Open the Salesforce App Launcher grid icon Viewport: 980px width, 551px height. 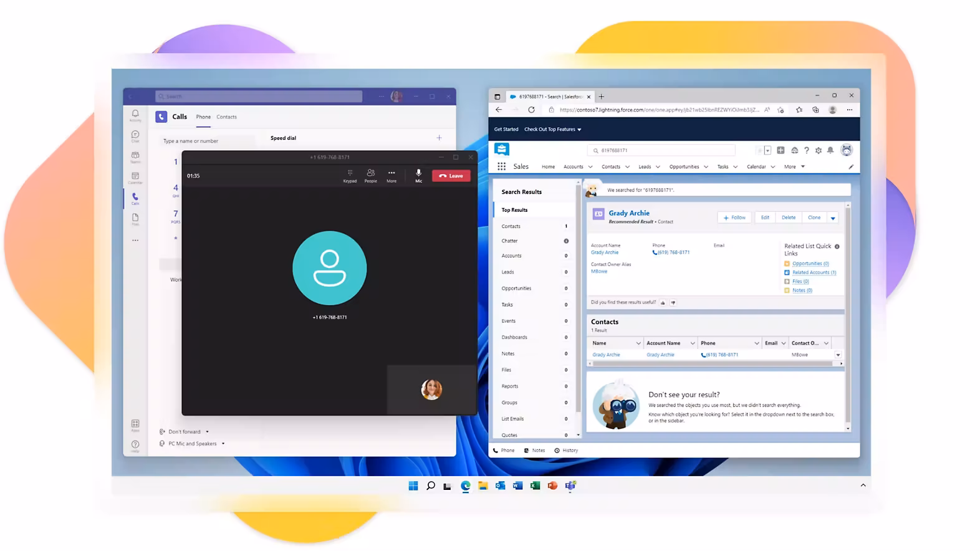tap(501, 166)
